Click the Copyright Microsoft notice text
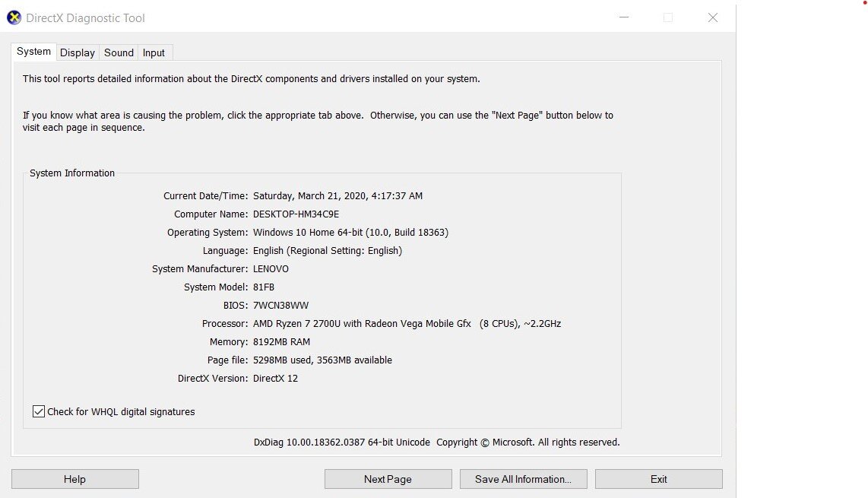Viewport: 868px width, 498px height. 528,442
